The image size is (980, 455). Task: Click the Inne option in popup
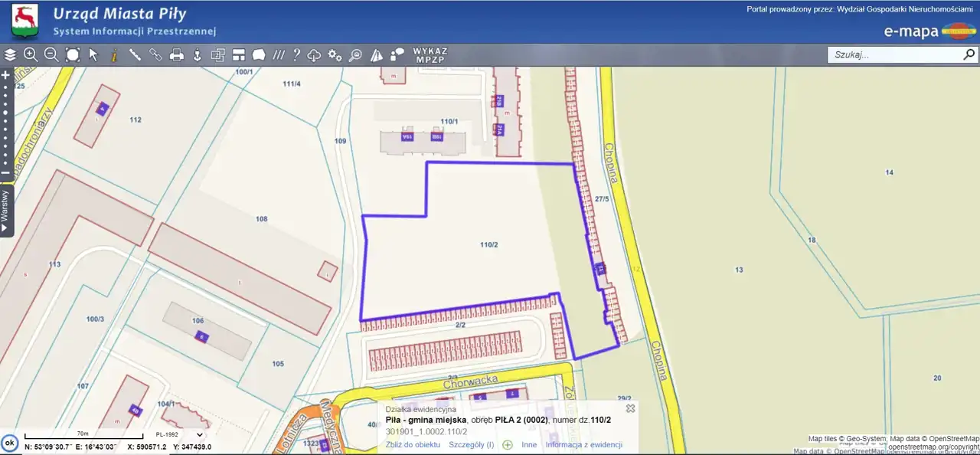(529, 445)
